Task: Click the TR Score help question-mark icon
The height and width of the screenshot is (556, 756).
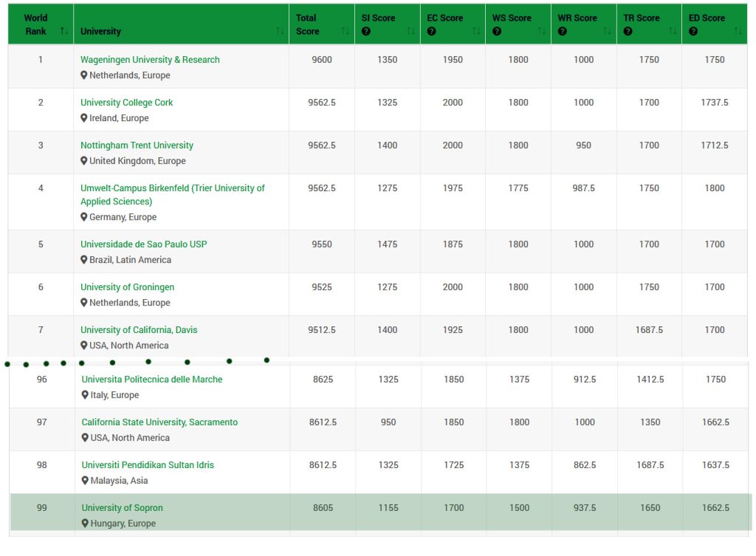Action: click(x=628, y=32)
